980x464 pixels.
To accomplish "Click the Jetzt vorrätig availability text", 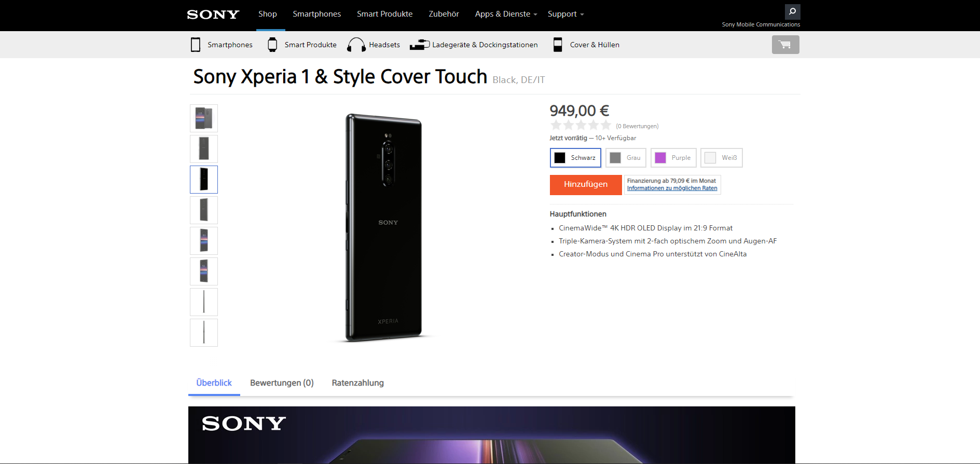I will tap(568, 138).
